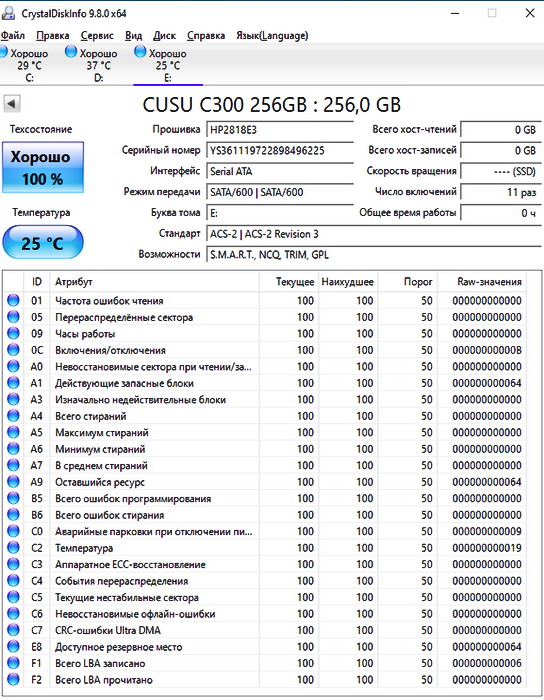
Task: Click status orb for attribute C4 row
Action: 13,581
